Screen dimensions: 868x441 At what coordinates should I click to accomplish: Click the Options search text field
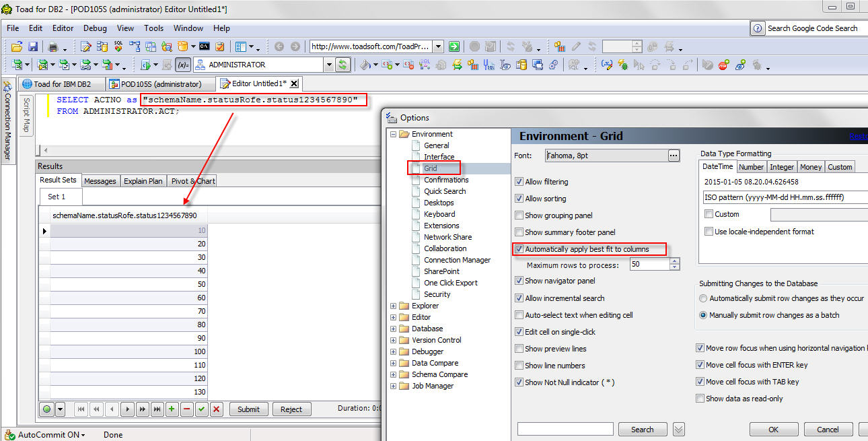point(565,430)
